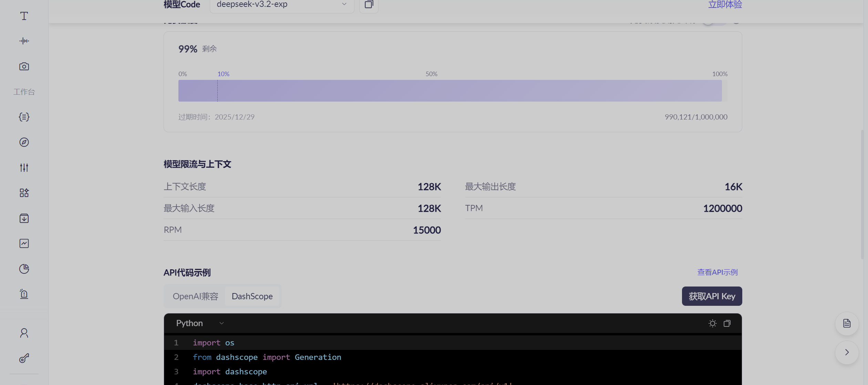The height and width of the screenshot is (385, 868).
Task: Click the 立即体验 link
Action: (725, 4)
